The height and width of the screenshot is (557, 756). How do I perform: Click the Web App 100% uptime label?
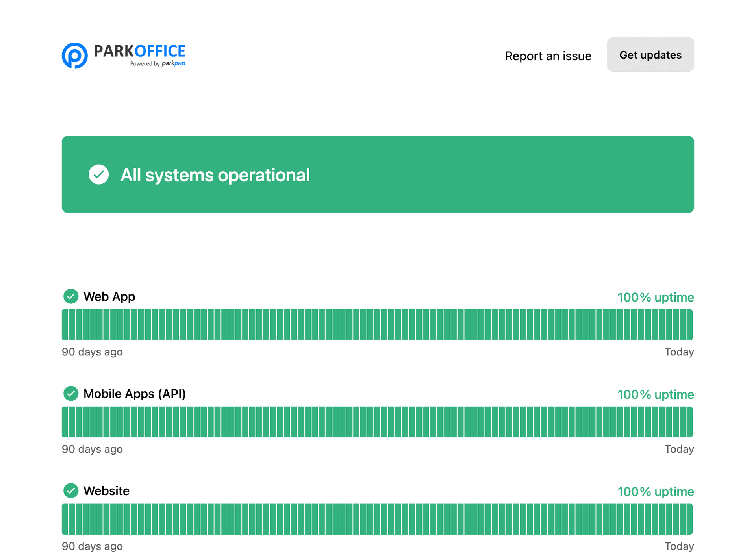(655, 297)
